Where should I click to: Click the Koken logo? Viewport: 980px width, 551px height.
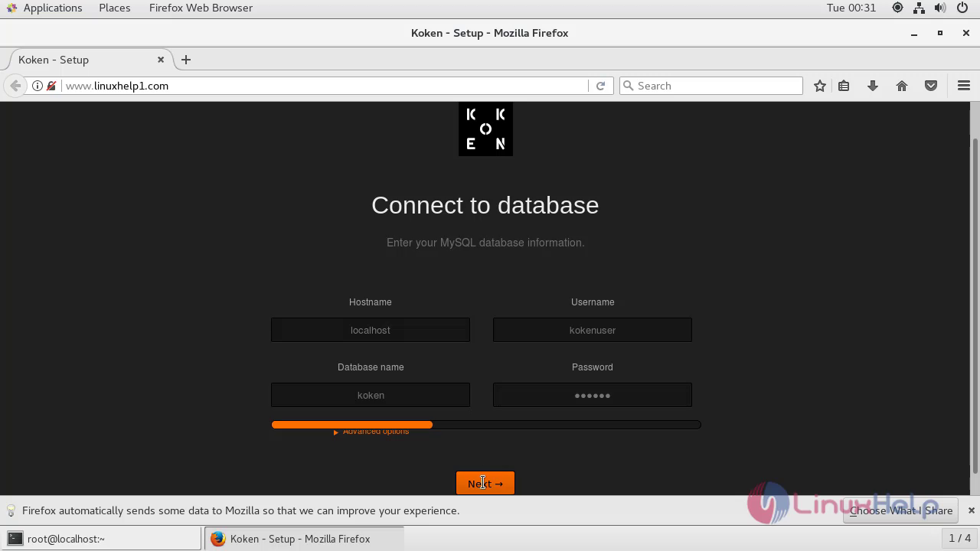pyautogui.click(x=485, y=129)
